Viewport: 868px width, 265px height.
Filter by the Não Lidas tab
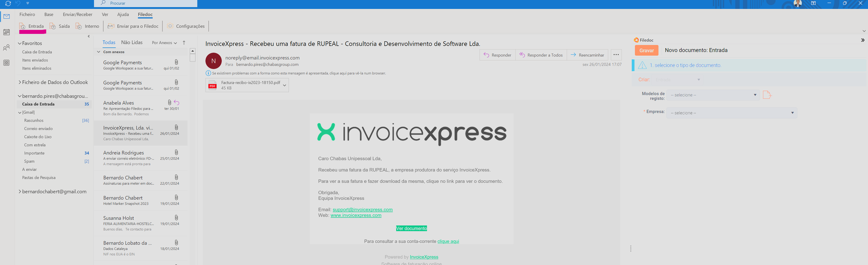132,43
